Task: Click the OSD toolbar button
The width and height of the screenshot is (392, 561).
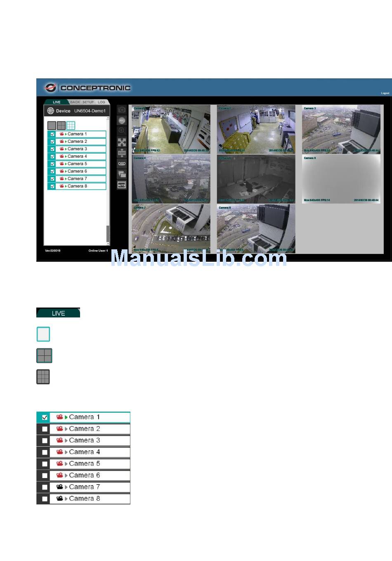Action: tap(122, 164)
